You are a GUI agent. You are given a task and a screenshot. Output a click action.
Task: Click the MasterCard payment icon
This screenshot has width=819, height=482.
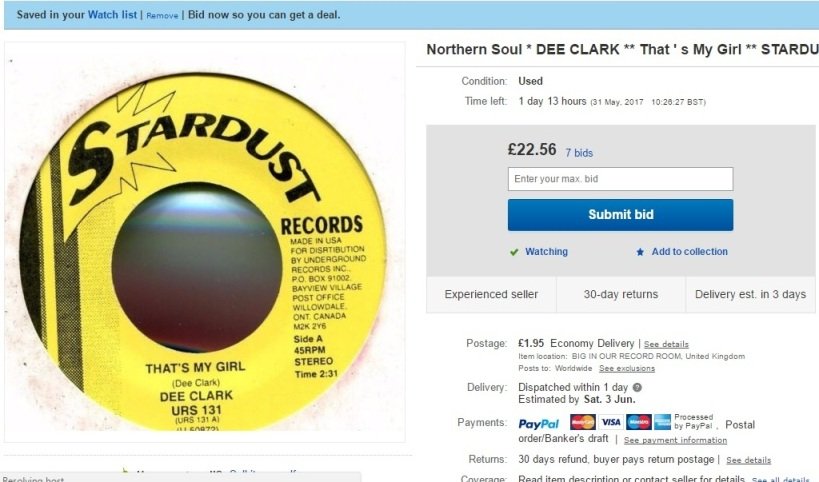[582, 422]
